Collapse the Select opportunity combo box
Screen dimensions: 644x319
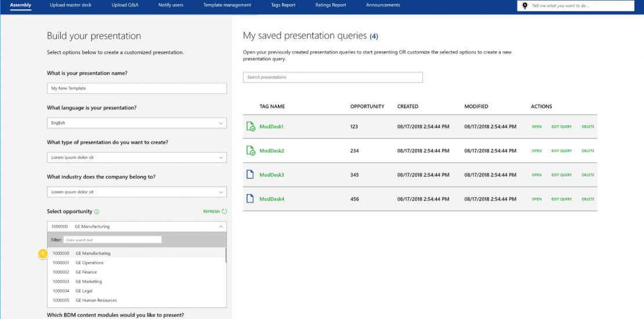(x=220, y=227)
